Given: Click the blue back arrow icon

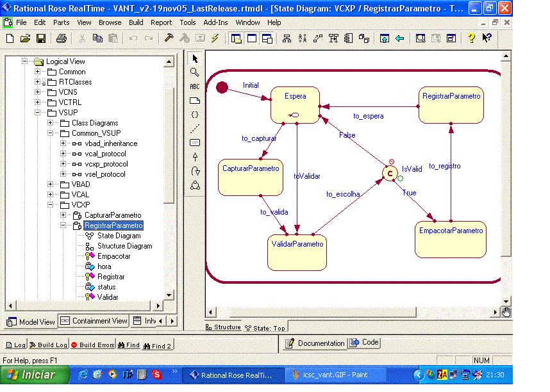Looking at the screenshot, I should (400, 38).
